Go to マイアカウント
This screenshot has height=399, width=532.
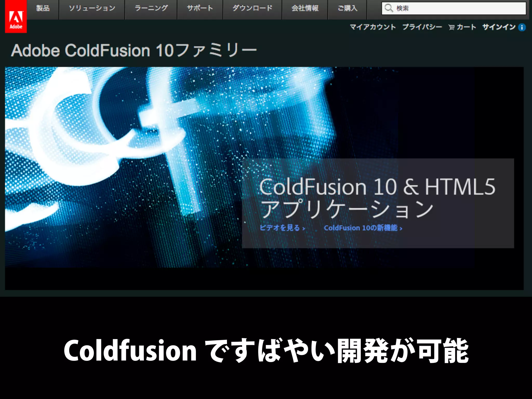[373, 27]
